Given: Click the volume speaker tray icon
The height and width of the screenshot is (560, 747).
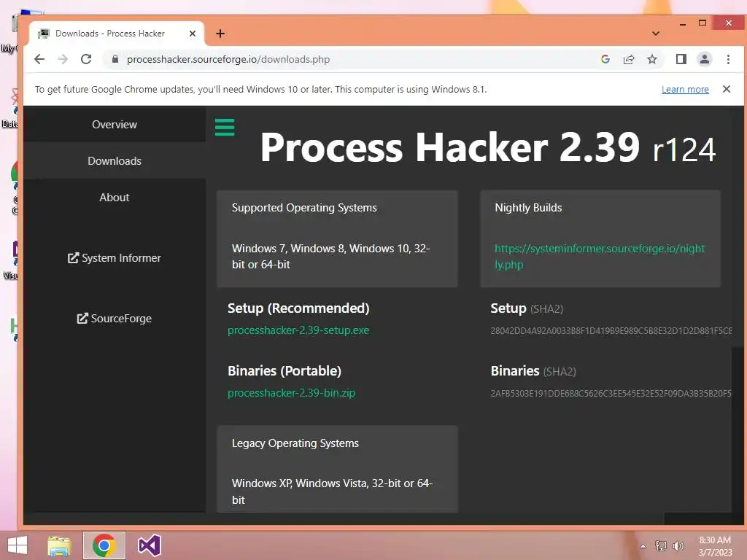Looking at the screenshot, I should (x=678, y=546).
